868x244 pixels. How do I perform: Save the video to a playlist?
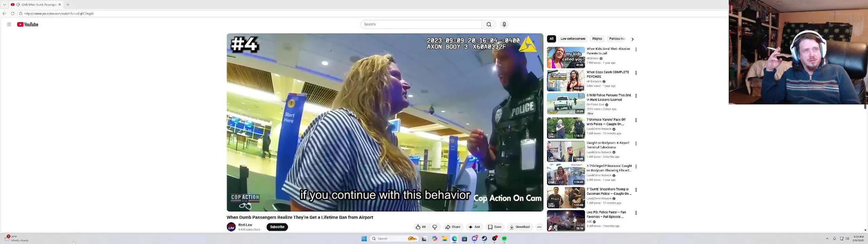click(495, 227)
